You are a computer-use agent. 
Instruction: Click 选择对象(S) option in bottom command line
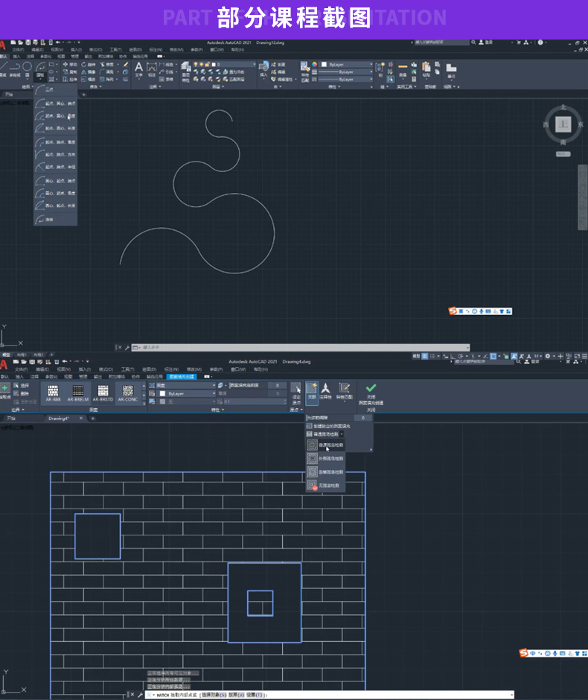coord(214,695)
